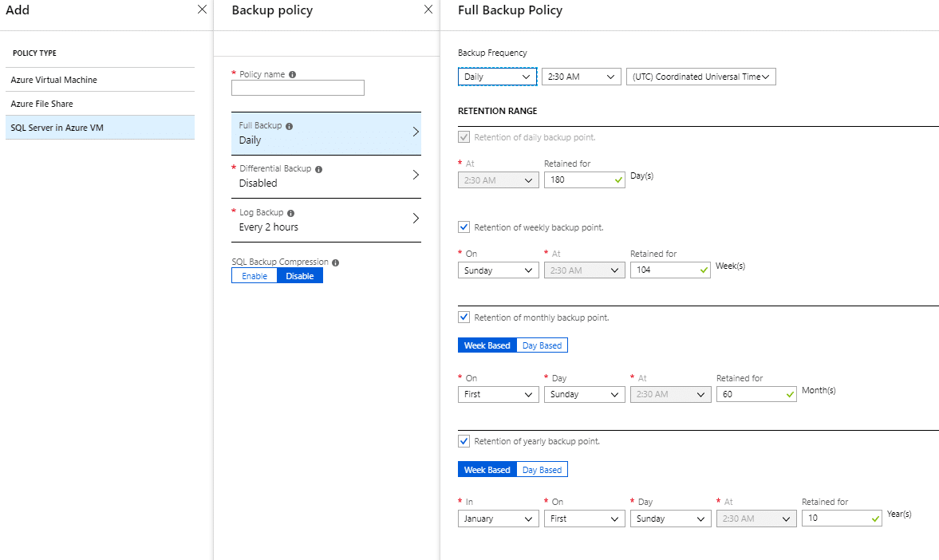939x560 pixels.
Task: Open the backup frequency 2:30 AM time dropdown
Action: [x=581, y=77]
